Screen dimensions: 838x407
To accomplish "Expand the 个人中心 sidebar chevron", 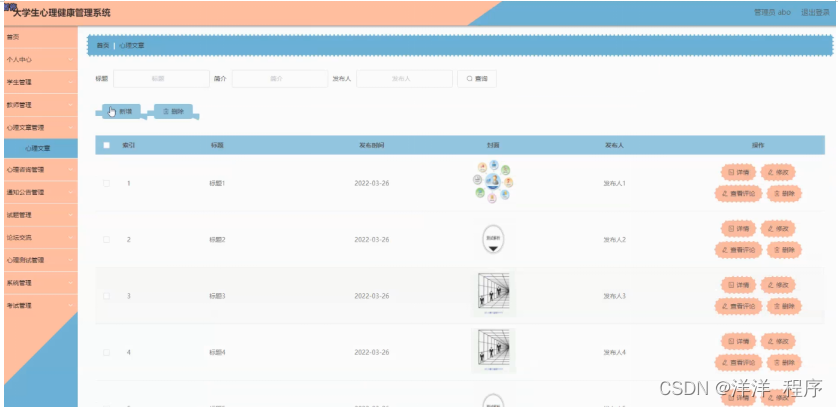I will tap(71, 60).
